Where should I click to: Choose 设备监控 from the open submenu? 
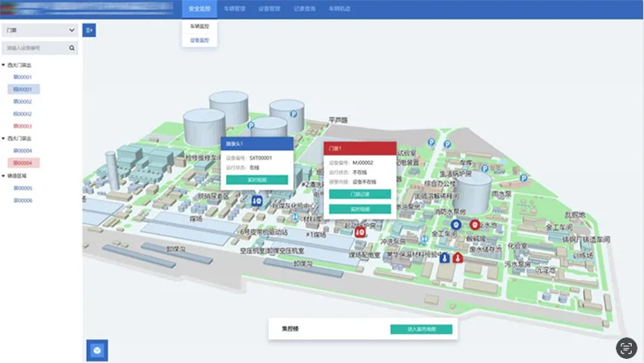click(199, 39)
